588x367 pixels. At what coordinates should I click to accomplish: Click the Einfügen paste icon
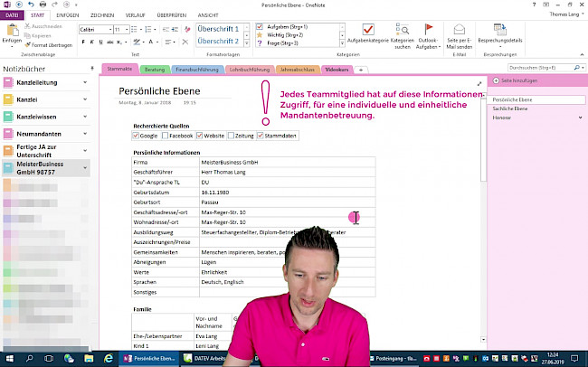point(11,31)
